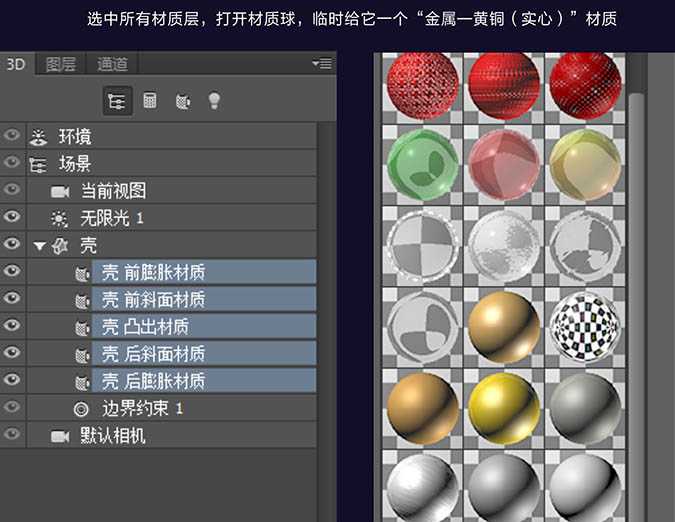The height and width of the screenshot is (522, 675).
Task: Click material icon beside 壳 后膨胀材质
Action: coord(82,382)
